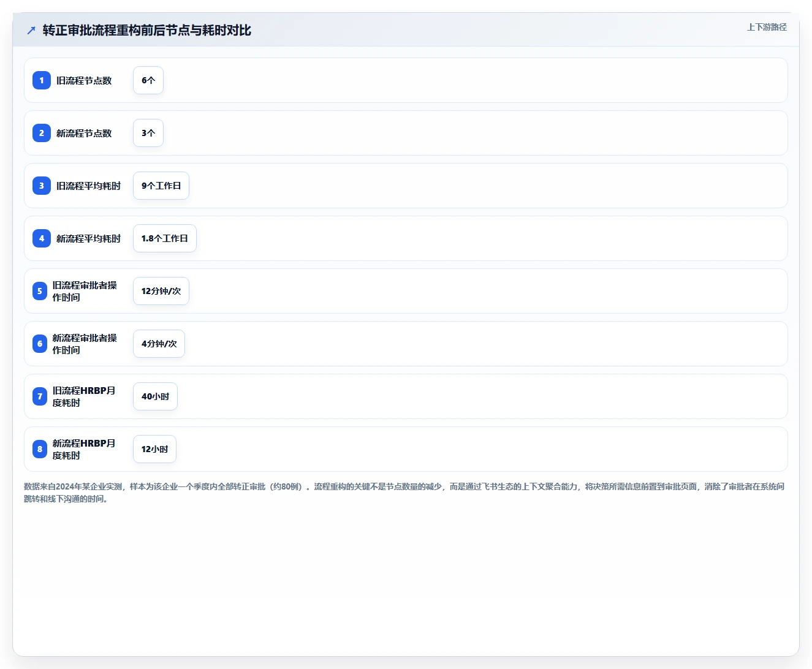Click the 新流程HRBP月度耗时 label

84,449
